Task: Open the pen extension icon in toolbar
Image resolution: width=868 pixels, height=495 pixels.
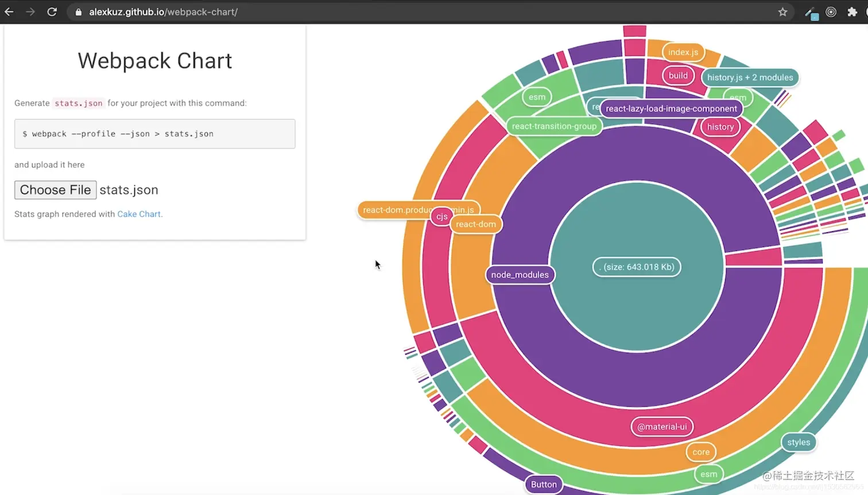Action: coord(811,13)
